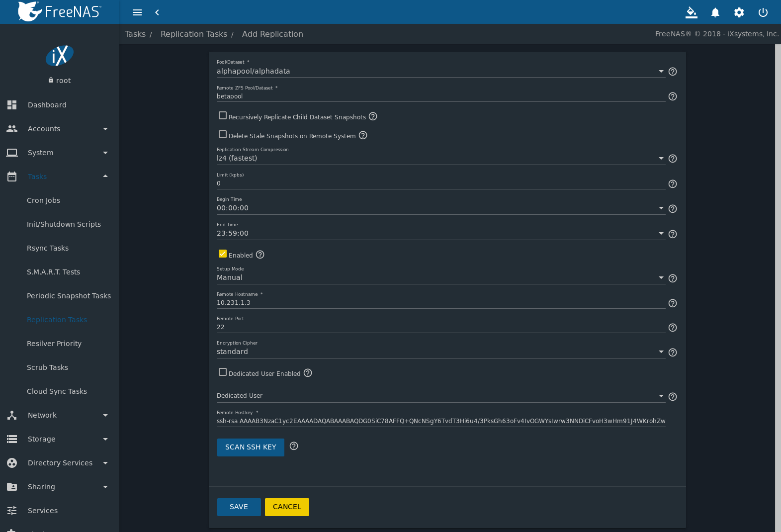Open Cron Jobs menu item
This screenshot has height=532, width=781.
pyautogui.click(x=60, y=200)
